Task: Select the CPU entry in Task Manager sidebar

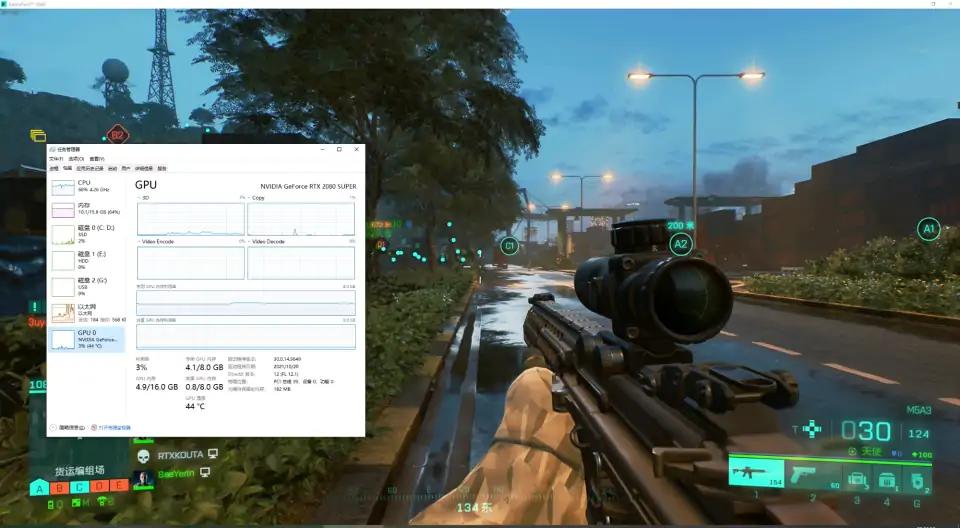Action: tap(86, 186)
